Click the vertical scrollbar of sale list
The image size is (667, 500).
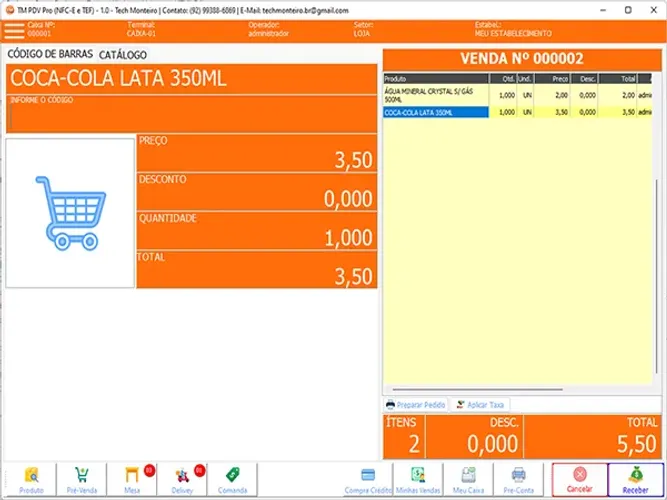click(656, 277)
